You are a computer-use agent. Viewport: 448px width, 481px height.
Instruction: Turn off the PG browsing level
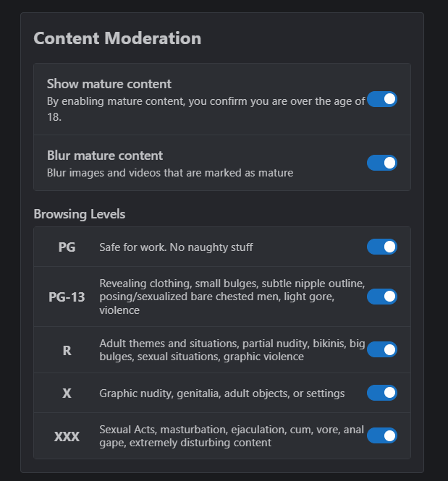coord(381,247)
